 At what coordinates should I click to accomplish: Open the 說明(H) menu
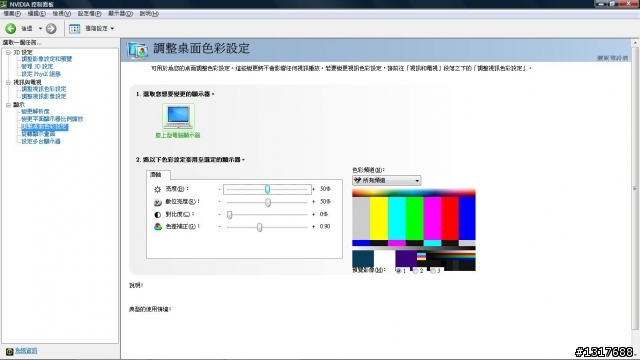click(149, 13)
